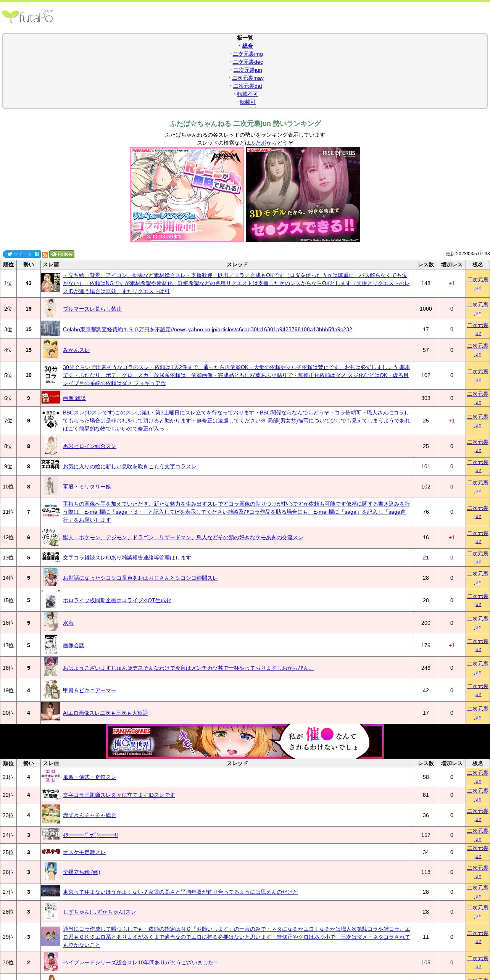
Task: Click the 勢い value 43
Action: click(x=29, y=283)
